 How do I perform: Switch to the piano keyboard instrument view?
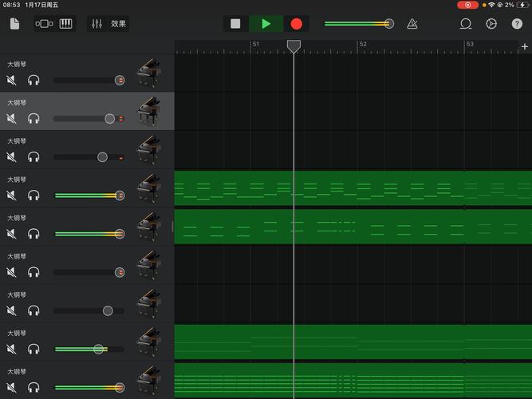(x=65, y=24)
